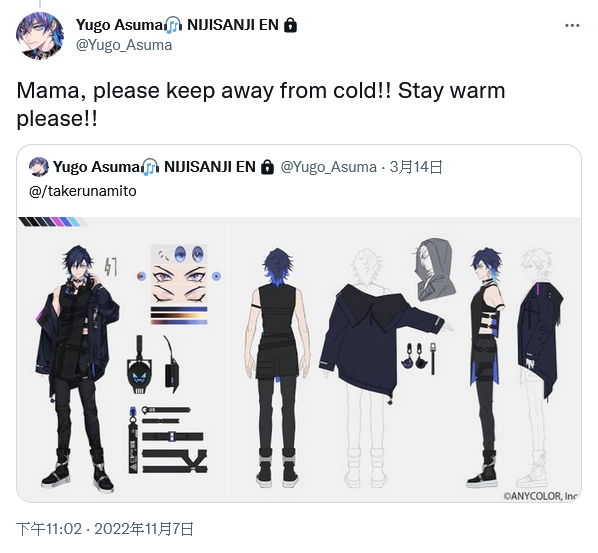The height and width of the screenshot is (553, 598).
Task: Open Yugo Asuma display name at top
Action: [119, 25]
